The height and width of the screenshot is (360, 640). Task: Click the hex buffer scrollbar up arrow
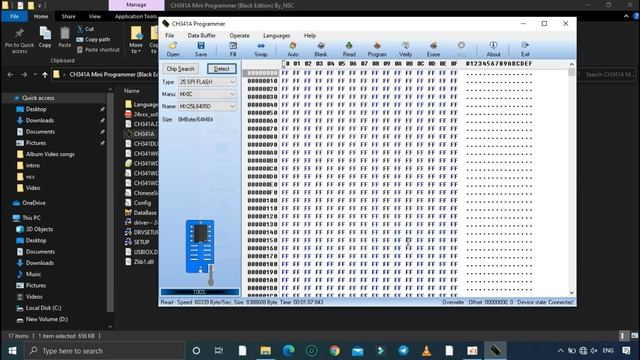pyautogui.click(x=571, y=64)
